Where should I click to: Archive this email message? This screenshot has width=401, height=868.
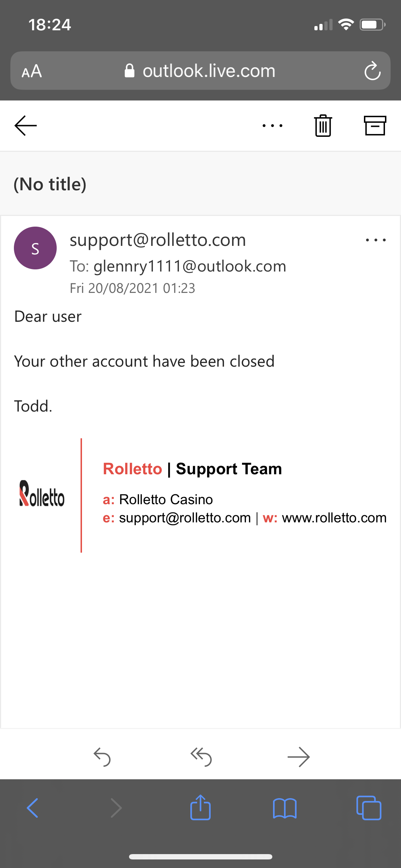(375, 125)
